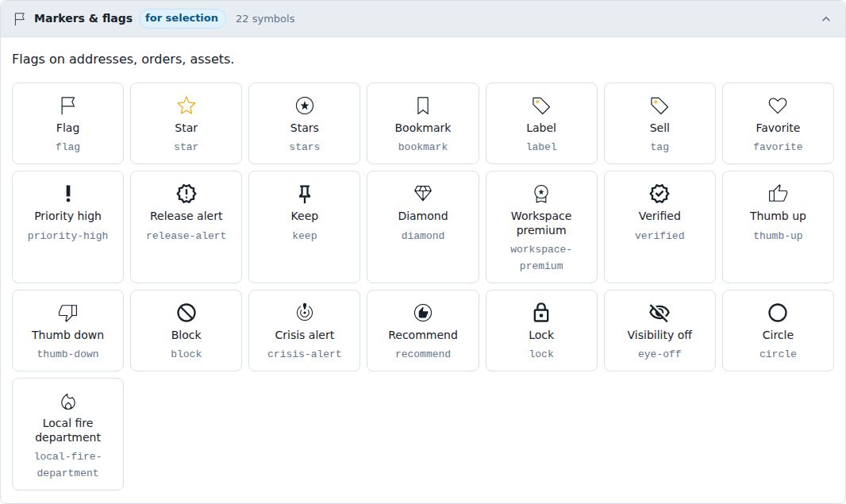Click the "diamond" code name
The width and height of the screenshot is (846, 504).
tap(423, 236)
